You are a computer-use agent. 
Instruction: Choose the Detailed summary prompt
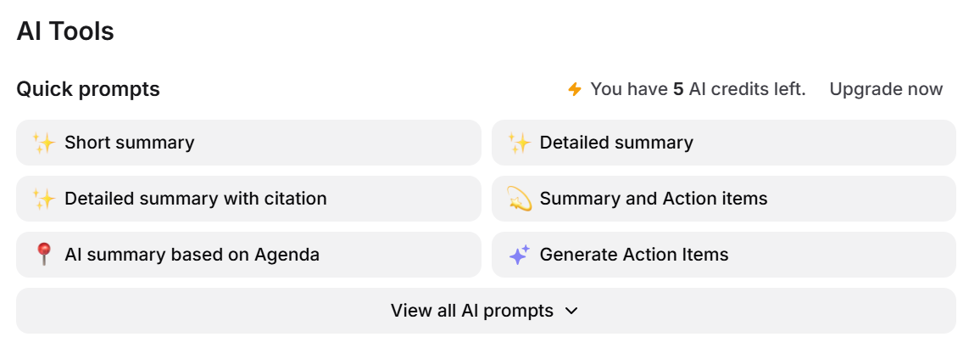pos(724,143)
